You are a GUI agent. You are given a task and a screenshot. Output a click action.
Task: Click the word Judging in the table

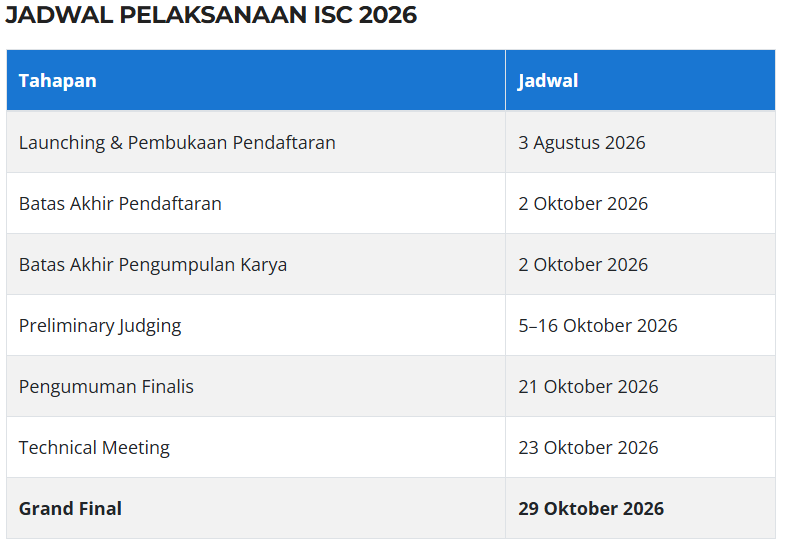click(150, 327)
